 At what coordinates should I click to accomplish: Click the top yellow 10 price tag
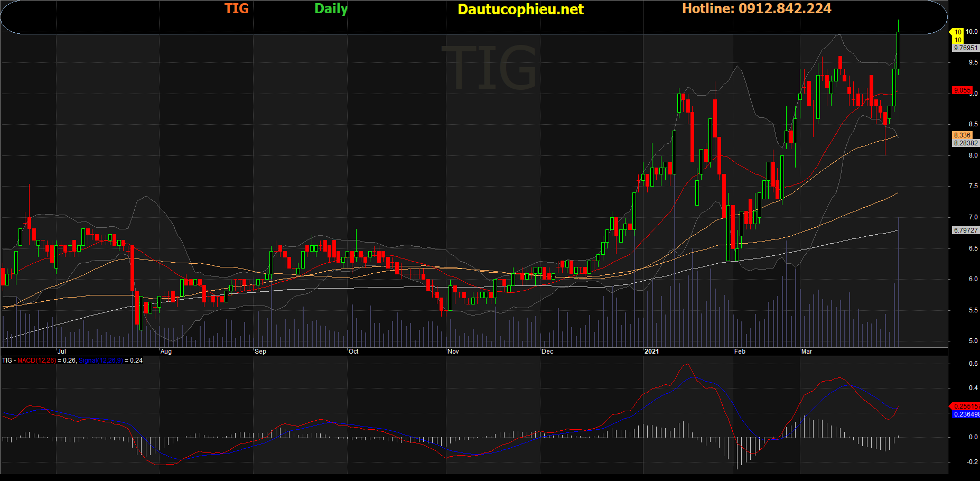(957, 32)
